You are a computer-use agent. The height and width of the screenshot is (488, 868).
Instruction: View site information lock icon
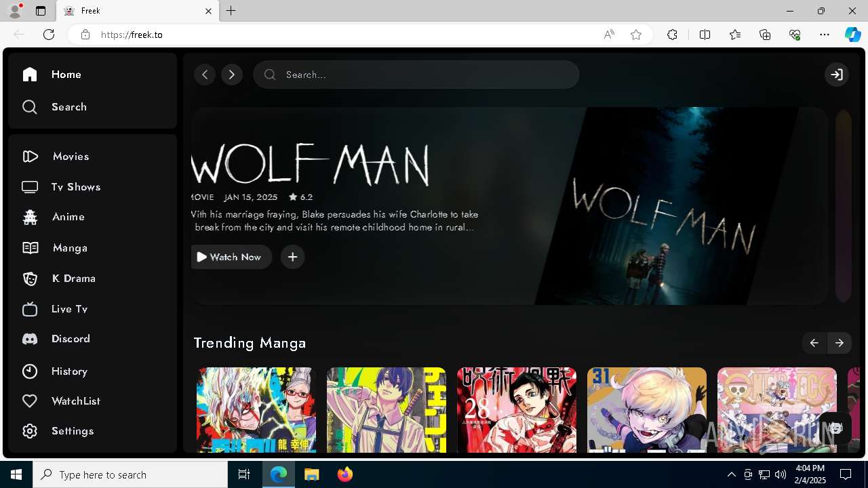tap(85, 35)
